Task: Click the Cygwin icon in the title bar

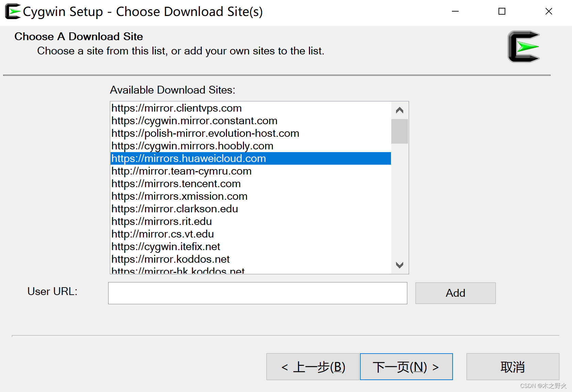Action: (x=13, y=11)
